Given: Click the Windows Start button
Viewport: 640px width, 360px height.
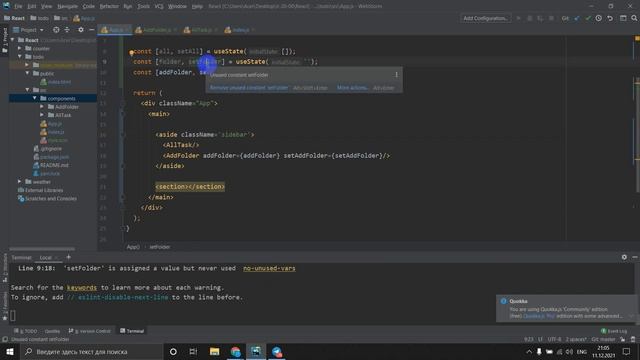Looking at the screenshot, I should point(10,351).
